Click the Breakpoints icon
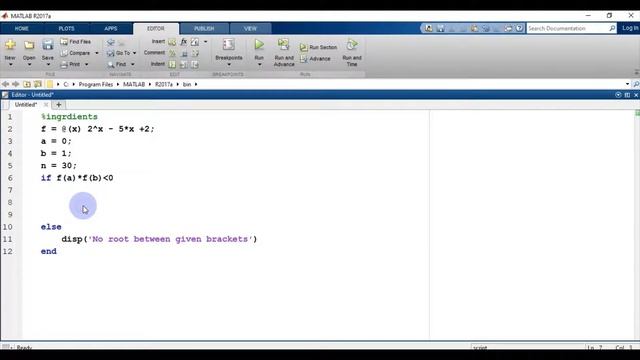 pos(229,44)
